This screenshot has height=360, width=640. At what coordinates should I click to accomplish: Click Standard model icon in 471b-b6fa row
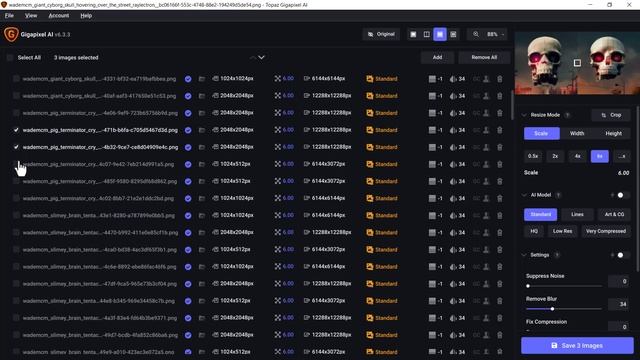pyautogui.click(x=369, y=130)
